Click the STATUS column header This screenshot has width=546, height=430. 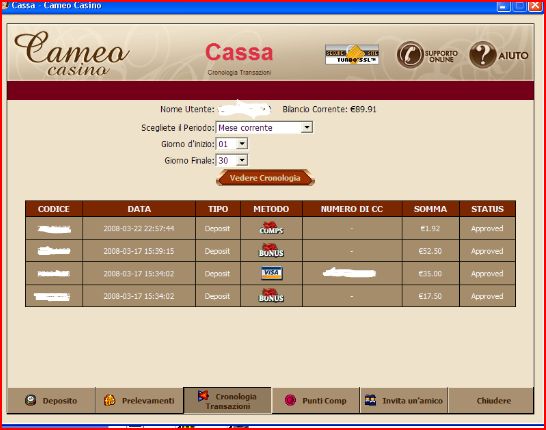(488, 209)
